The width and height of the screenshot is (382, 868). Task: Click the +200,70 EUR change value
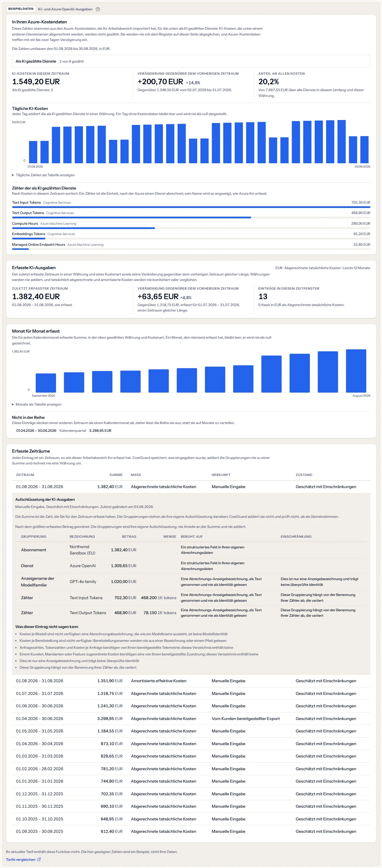tap(160, 82)
